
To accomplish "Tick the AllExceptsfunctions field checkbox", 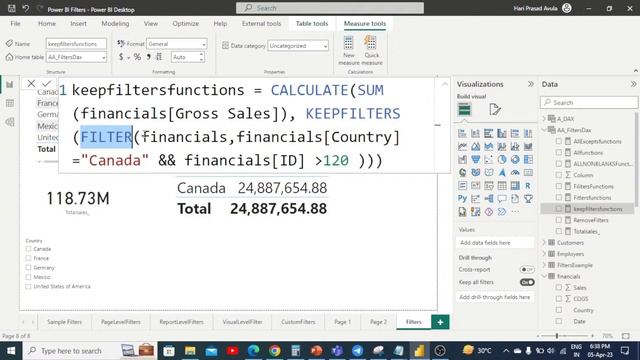I will pos(558,141).
